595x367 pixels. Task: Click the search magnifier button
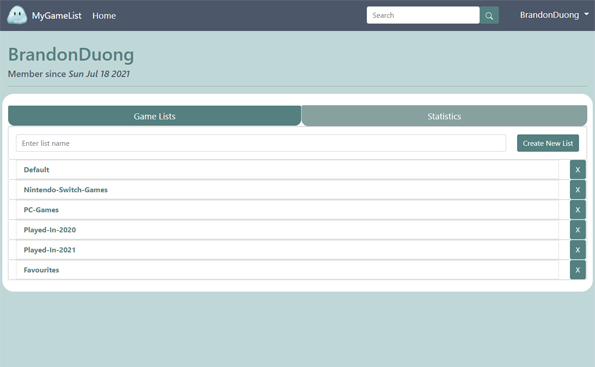click(489, 16)
